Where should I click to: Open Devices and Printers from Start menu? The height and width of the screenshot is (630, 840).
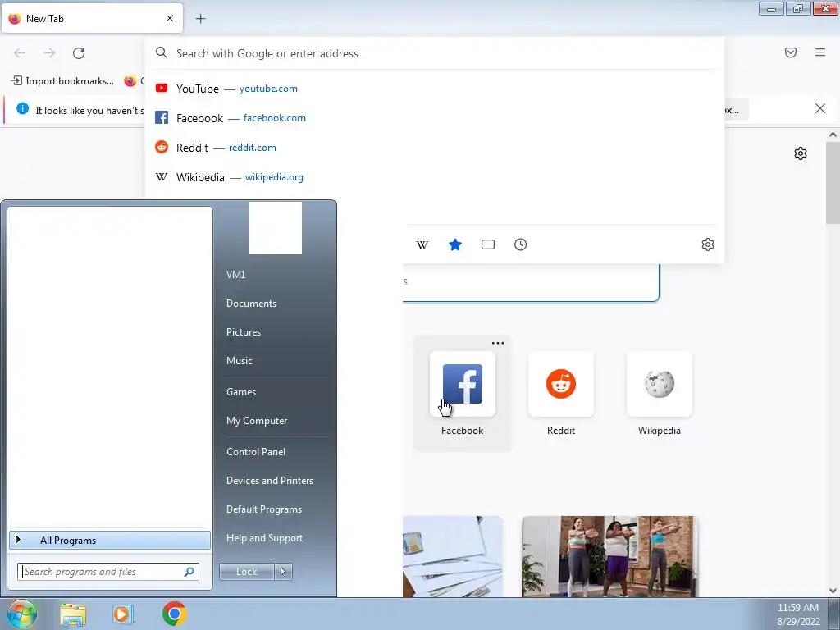pyautogui.click(x=269, y=481)
